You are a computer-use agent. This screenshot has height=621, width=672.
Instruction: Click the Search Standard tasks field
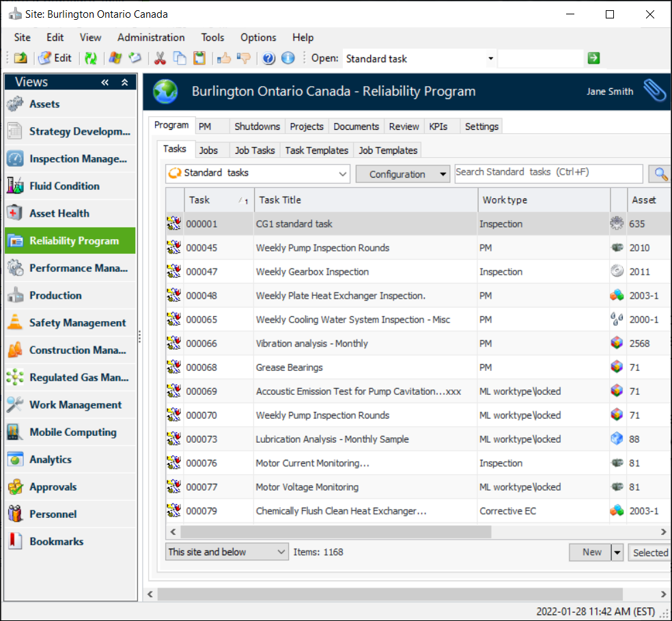click(548, 173)
